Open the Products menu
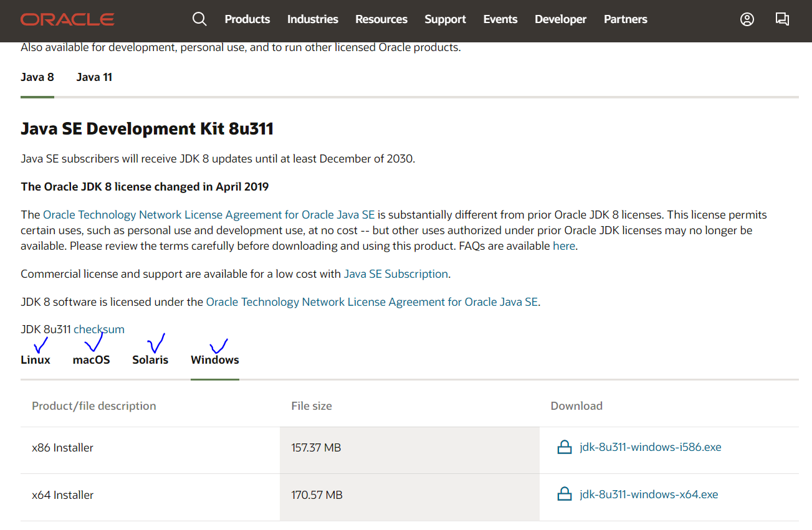Screen dimensions: 812x530 click(247, 19)
